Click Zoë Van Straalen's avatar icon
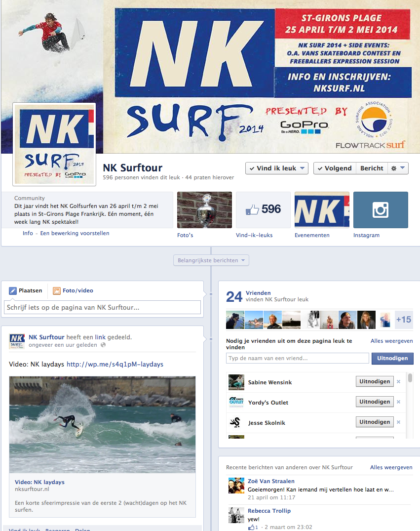The image size is (420, 531). [236, 486]
